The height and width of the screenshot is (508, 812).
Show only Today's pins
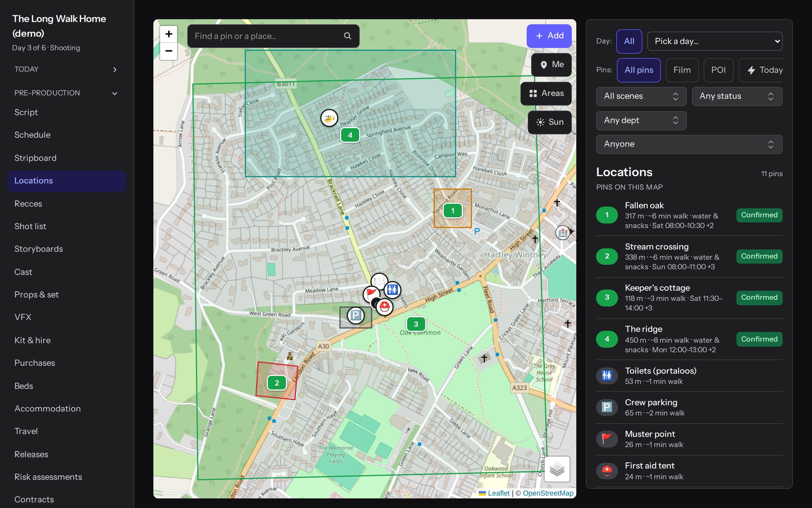(x=761, y=70)
